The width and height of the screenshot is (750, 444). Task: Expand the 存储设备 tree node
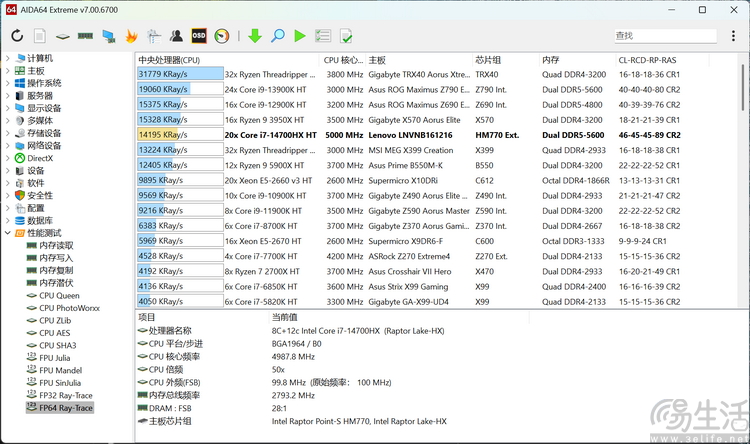8,133
